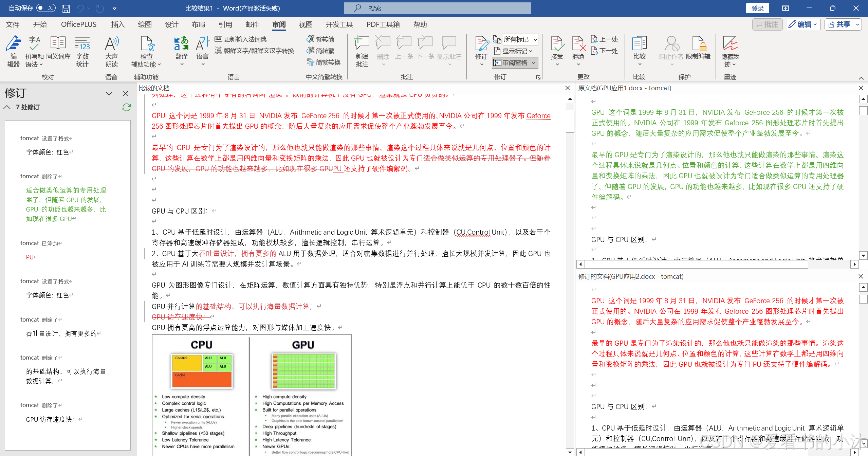Toggle the Reviewing Pane (审阅窗格) button
The height and width of the screenshot is (456, 868).
511,63
